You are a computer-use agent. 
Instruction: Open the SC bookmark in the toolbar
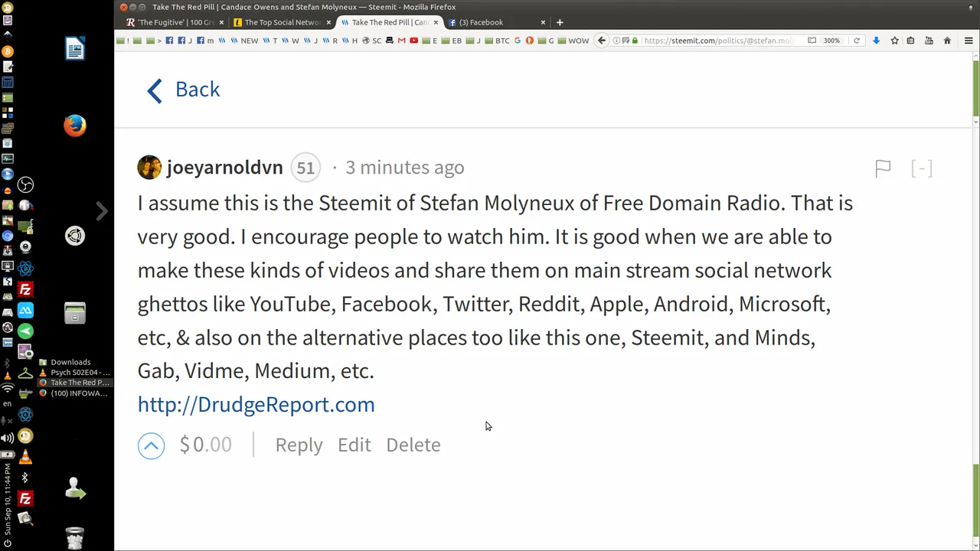[x=372, y=41]
